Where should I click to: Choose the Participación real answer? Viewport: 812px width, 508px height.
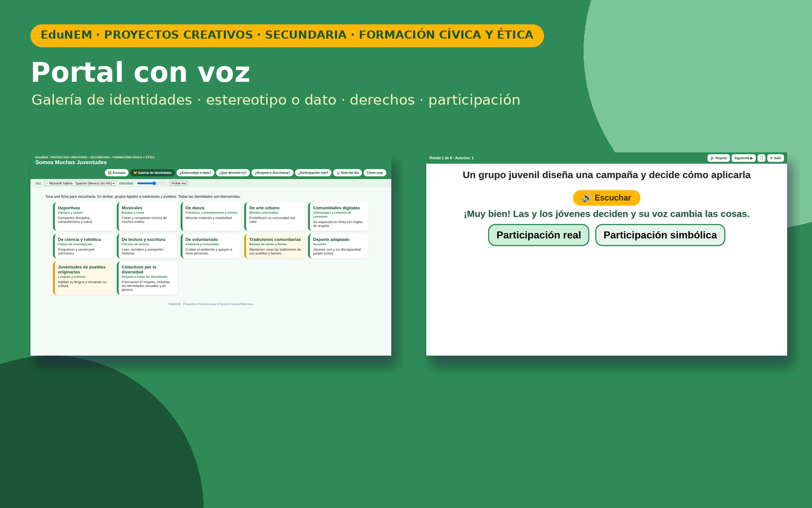(x=538, y=235)
